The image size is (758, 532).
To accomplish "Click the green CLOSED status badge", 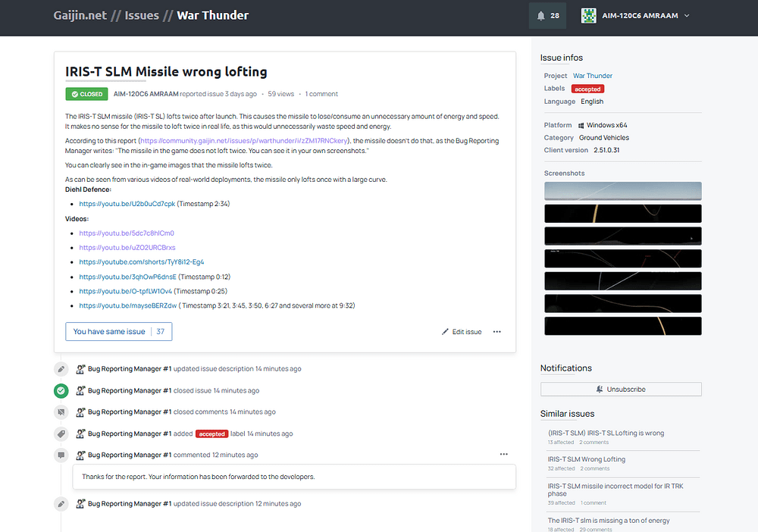I will [x=86, y=95].
